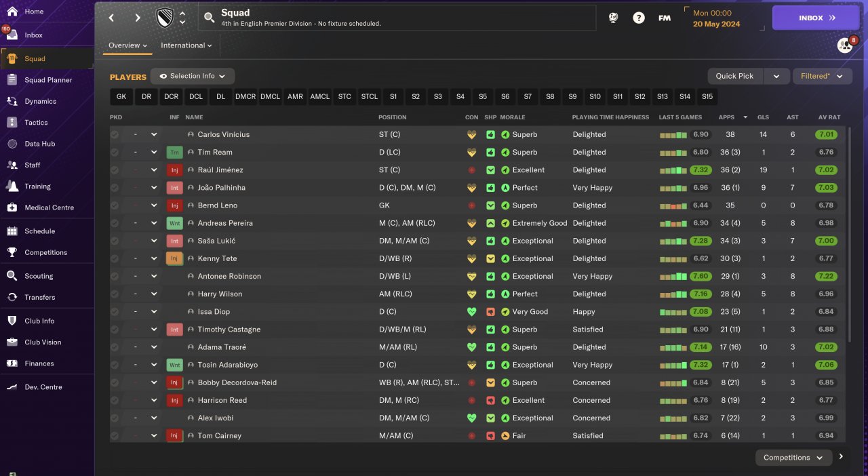Open the Competitions dropdown
Screen dimensions: 868x476
pyautogui.click(x=793, y=458)
